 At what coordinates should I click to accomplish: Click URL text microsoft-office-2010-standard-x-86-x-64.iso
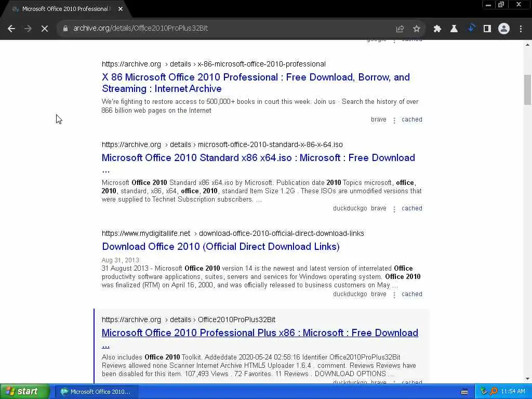pos(270,145)
